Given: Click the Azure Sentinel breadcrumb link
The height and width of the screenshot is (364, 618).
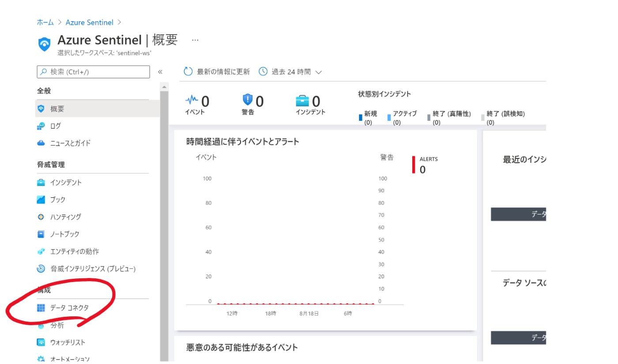Looking at the screenshot, I should pyautogui.click(x=90, y=23).
